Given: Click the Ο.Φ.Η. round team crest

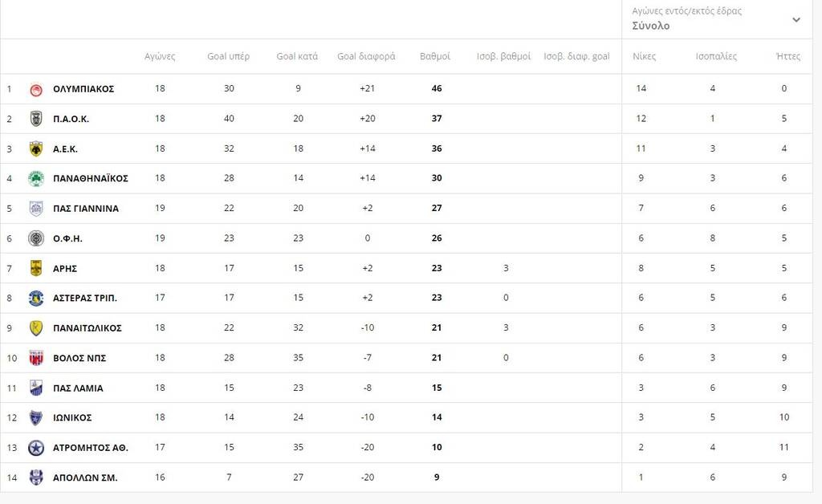Looking at the screenshot, I should (x=36, y=238).
